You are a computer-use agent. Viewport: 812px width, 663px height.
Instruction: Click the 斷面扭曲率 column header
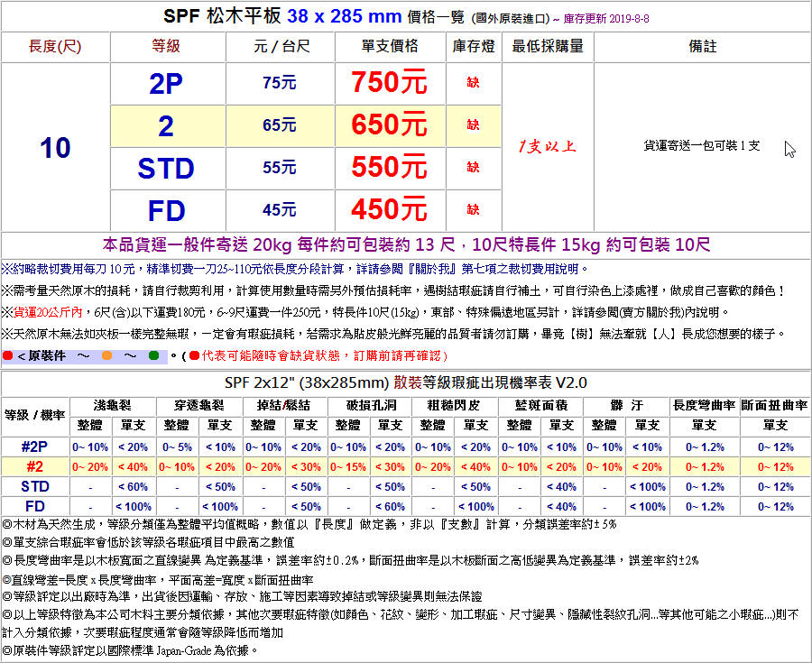(775, 405)
